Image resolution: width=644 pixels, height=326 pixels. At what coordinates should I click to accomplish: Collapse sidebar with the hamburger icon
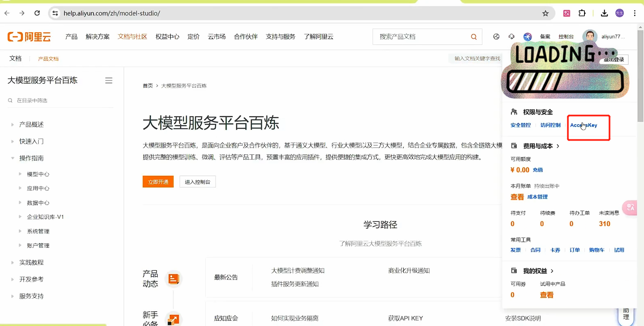pos(109,81)
